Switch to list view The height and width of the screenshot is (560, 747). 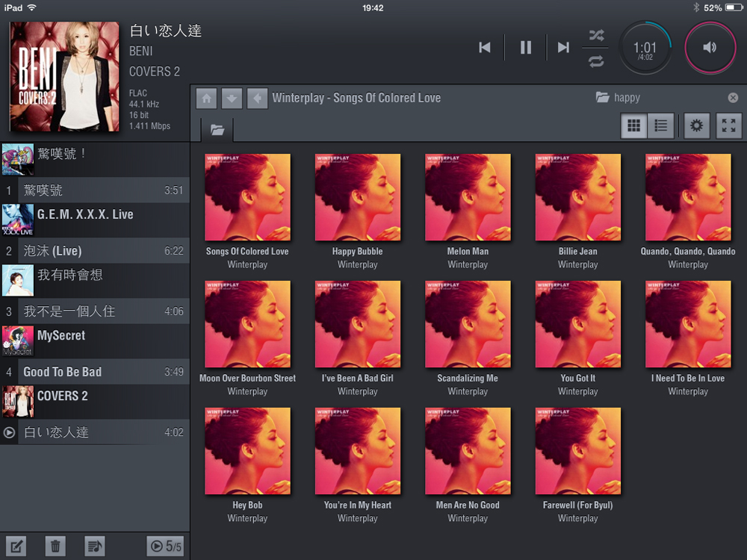tap(661, 125)
